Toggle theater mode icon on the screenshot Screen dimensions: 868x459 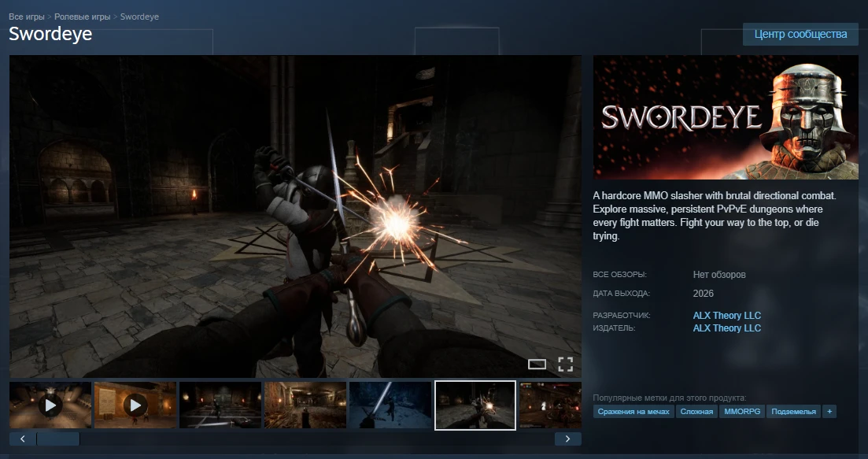[537, 364]
